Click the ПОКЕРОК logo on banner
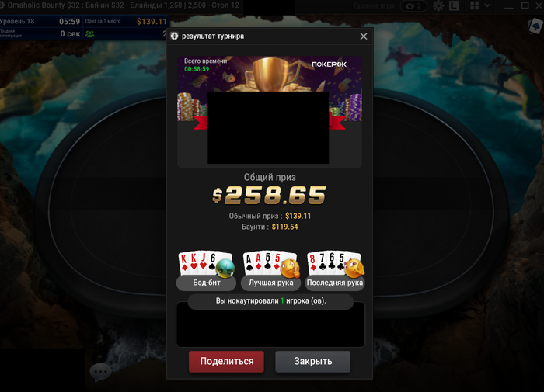 coord(329,64)
